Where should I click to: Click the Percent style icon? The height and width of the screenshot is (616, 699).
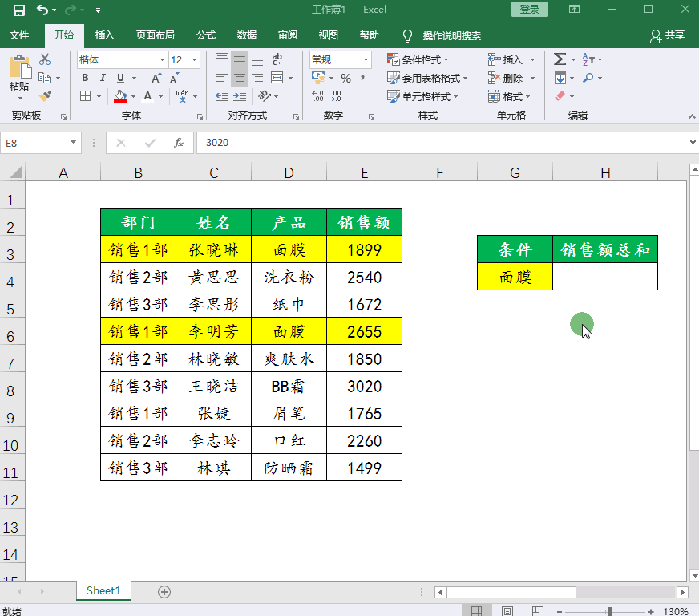click(348, 78)
